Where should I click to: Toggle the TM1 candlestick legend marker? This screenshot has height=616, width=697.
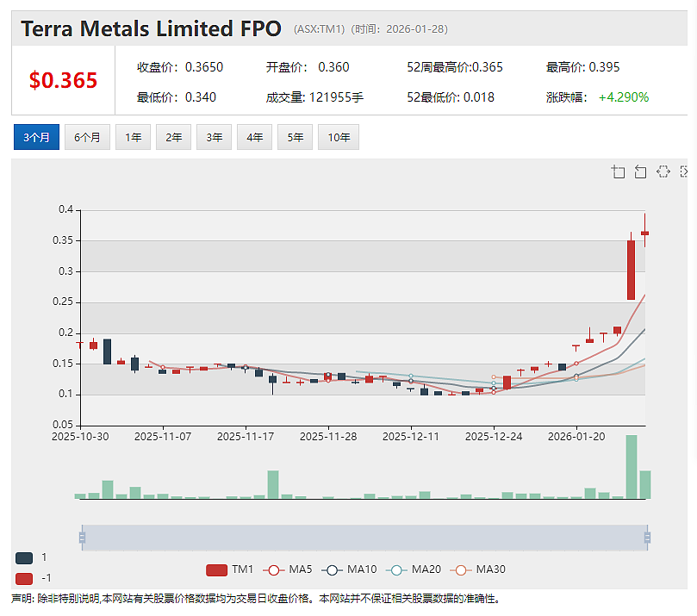click(216, 569)
